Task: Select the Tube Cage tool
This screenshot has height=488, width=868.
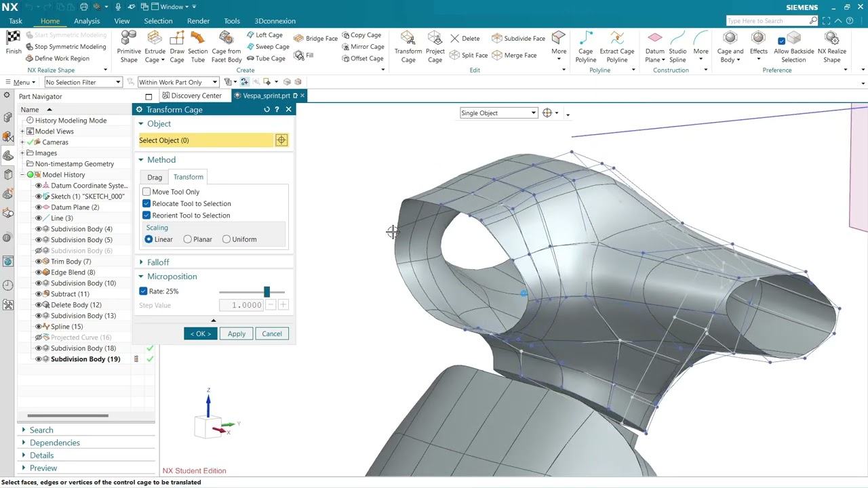Action: pos(265,58)
